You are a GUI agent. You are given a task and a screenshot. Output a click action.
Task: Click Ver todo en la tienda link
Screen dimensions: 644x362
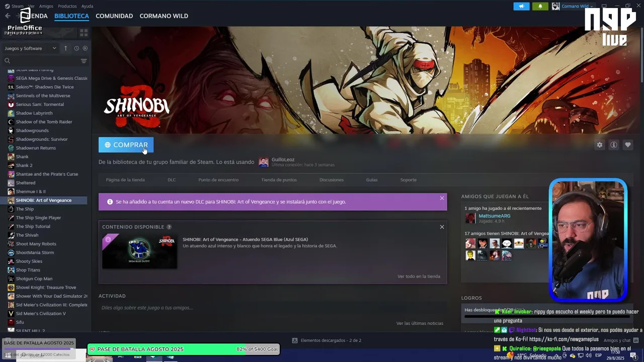coord(419,276)
